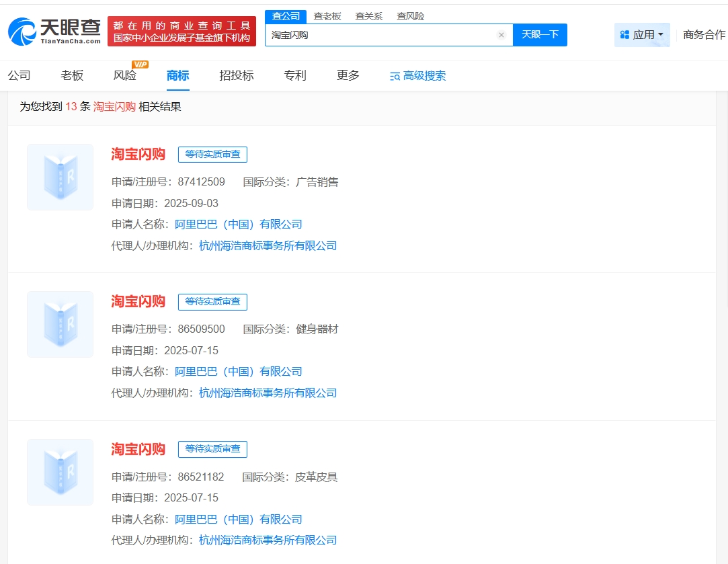This screenshot has height=564, width=728.
Task: Click the 天眼一下 search button
Action: (x=540, y=35)
